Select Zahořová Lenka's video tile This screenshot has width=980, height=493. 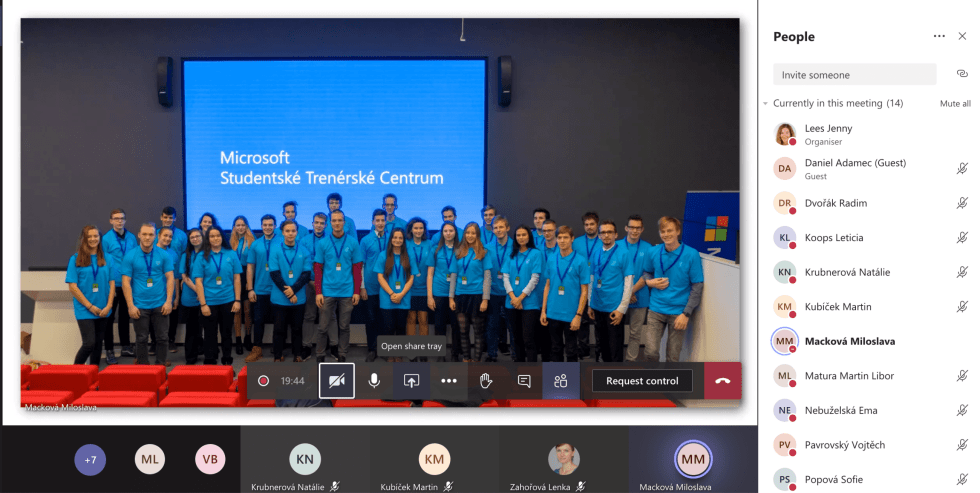(564, 460)
